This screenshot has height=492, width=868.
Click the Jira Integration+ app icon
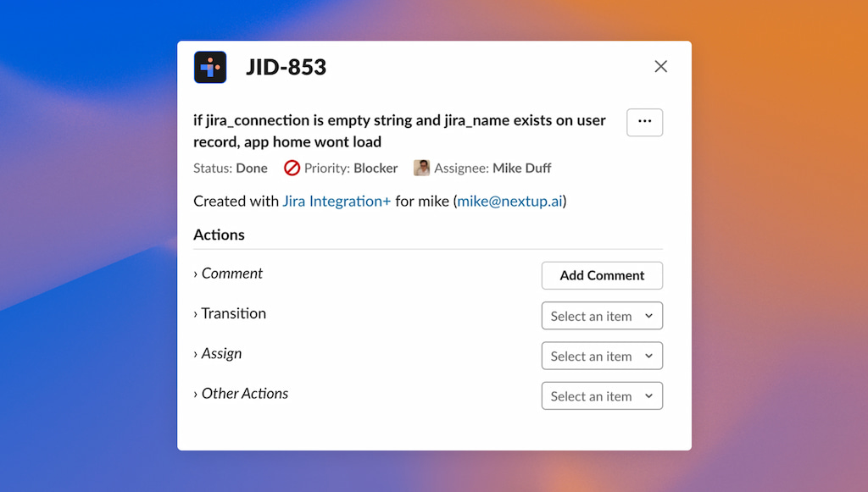(209, 67)
